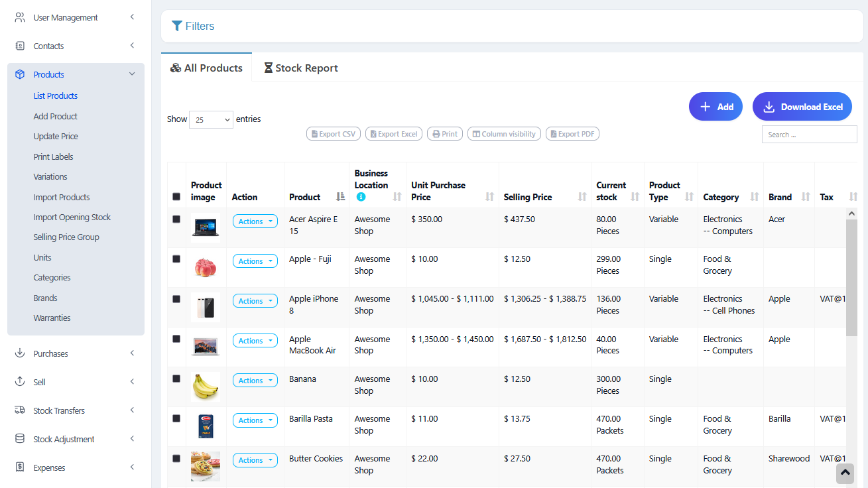Open Add Product from the sidebar
This screenshot has height=488, width=868.
(x=55, y=116)
